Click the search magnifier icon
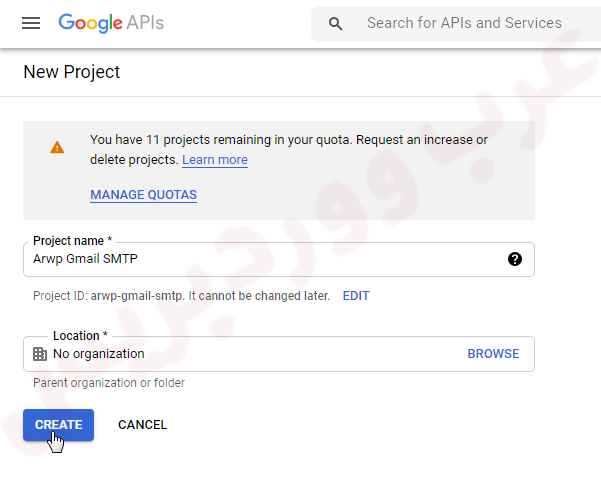This screenshot has width=601, height=484. [x=336, y=23]
